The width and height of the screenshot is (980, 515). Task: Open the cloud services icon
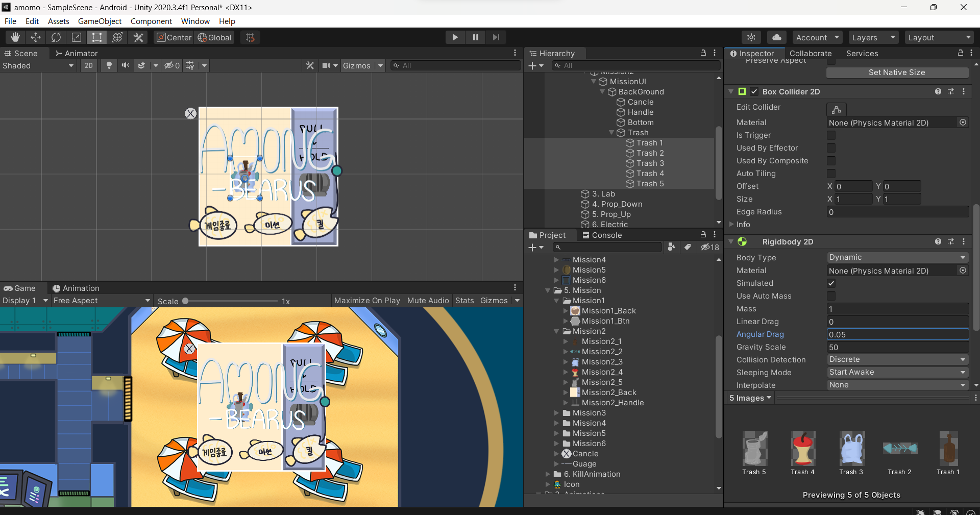[x=776, y=37]
